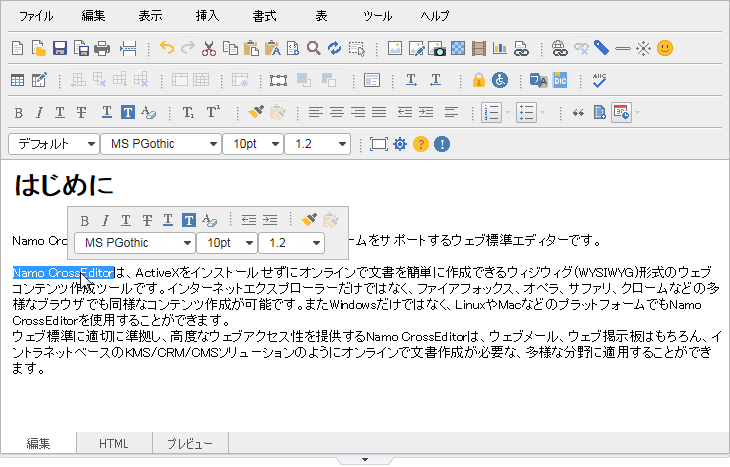Open the 書式 menu
The width and height of the screenshot is (730, 467).
pyautogui.click(x=264, y=16)
